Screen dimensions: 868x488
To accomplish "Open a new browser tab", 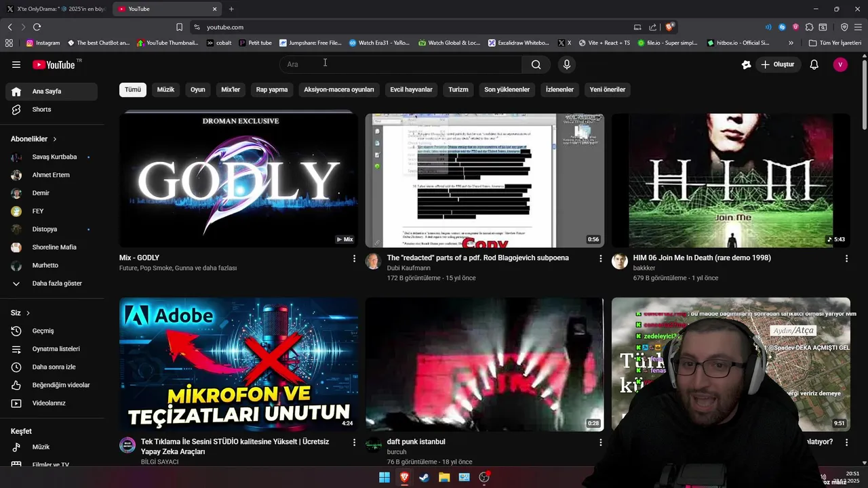I will [231, 9].
